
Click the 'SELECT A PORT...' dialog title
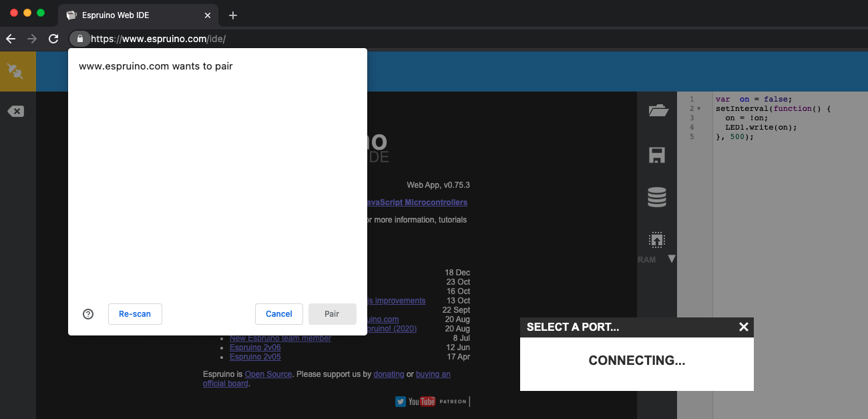[x=573, y=327]
